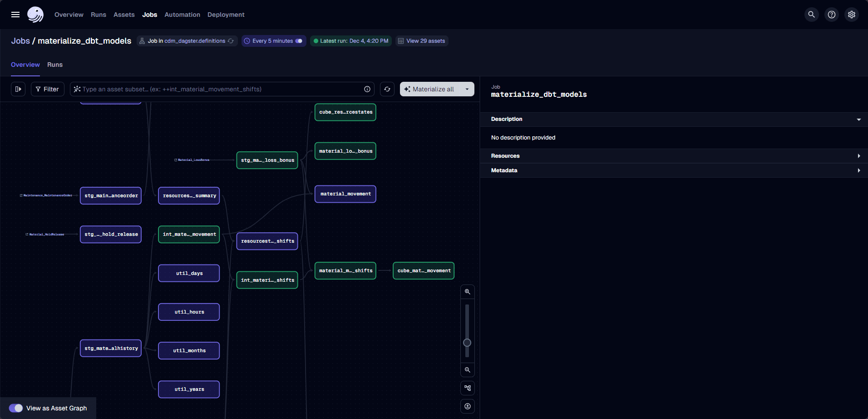Open the hamburger navigation menu

(15, 15)
